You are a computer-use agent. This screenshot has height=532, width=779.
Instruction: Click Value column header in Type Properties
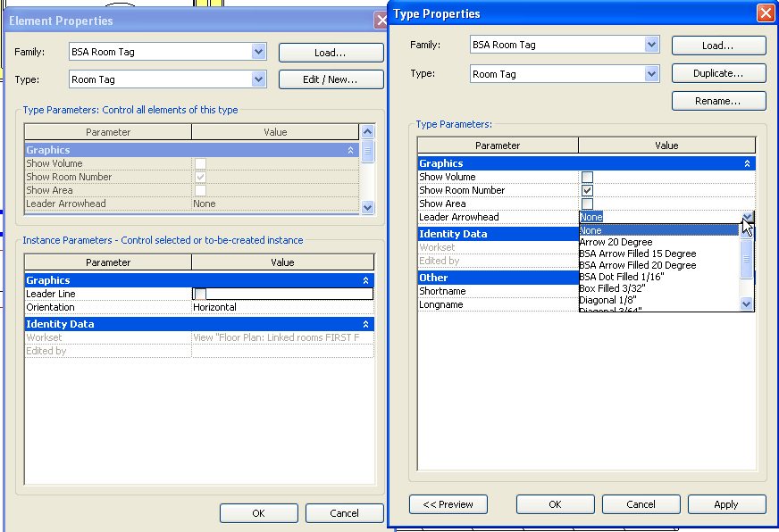click(x=666, y=145)
